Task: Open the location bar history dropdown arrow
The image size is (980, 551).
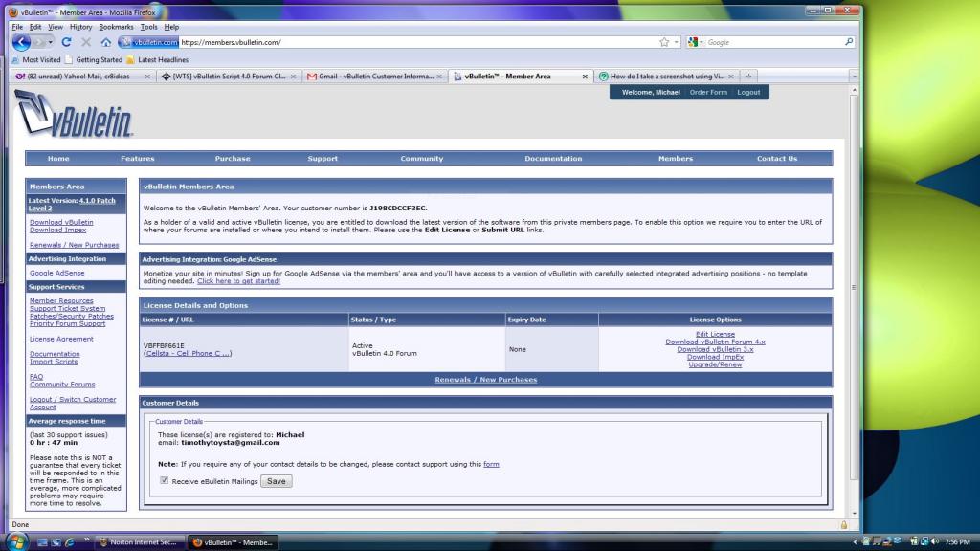Action: (677, 42)
